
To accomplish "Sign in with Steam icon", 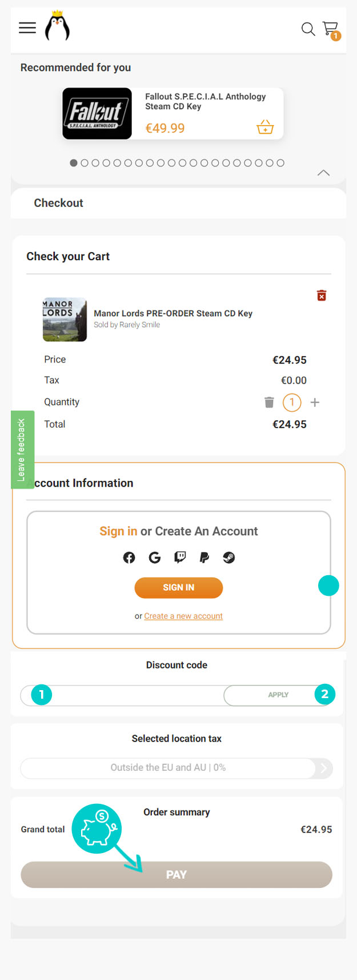I will tap(229, 557).
